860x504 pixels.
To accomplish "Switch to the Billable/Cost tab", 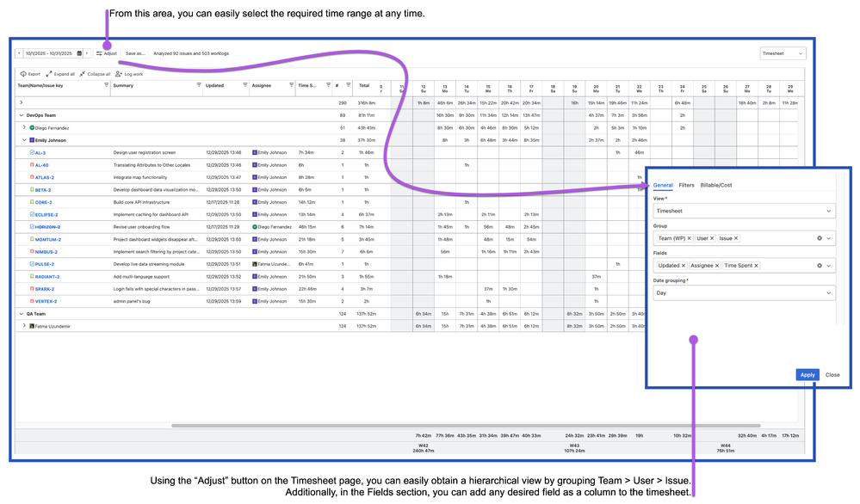I will pos(715,185).
